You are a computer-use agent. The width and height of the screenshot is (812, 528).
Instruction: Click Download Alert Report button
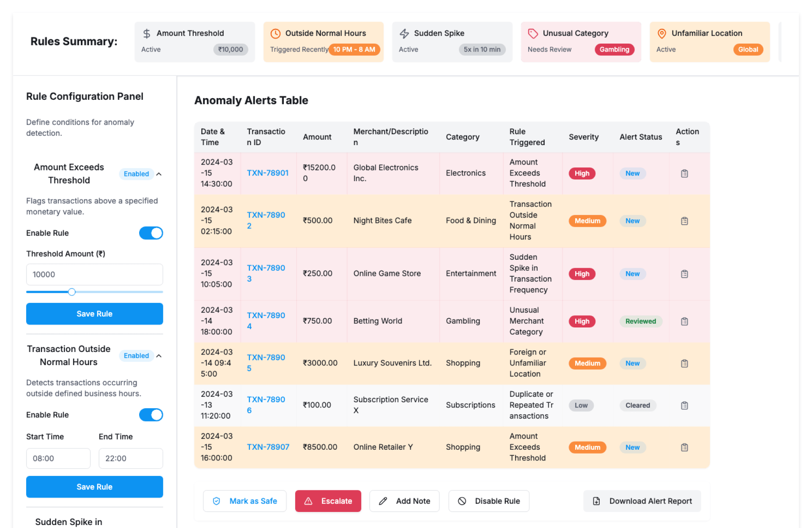coord(642,501)
